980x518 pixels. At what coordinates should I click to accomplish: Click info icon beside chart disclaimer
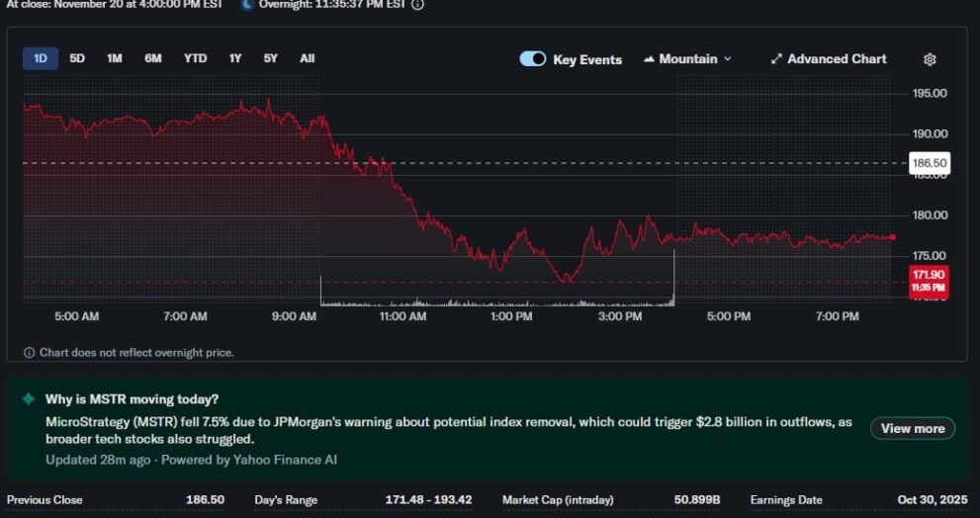point(29,352)
